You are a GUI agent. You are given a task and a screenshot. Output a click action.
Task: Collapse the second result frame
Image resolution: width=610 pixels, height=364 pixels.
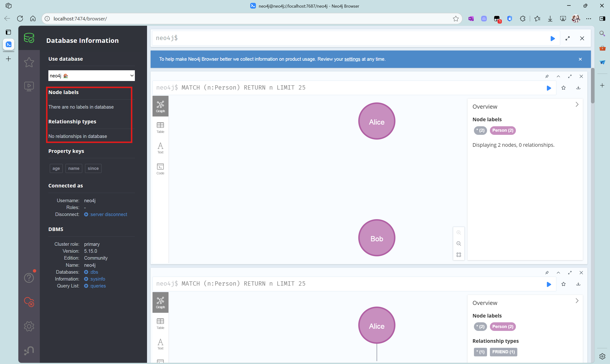pyautogui.click(x=558, y=273)
